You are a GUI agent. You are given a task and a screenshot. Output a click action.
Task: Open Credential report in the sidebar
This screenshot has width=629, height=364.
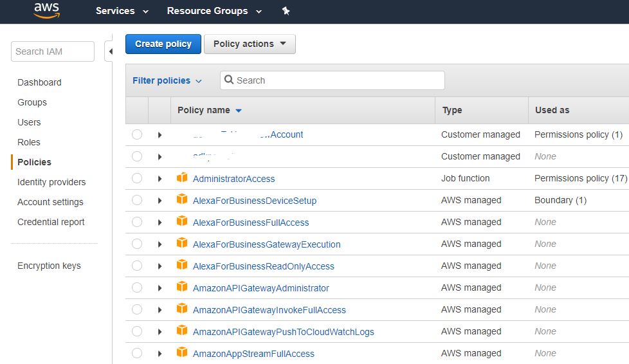coord(51,222)
